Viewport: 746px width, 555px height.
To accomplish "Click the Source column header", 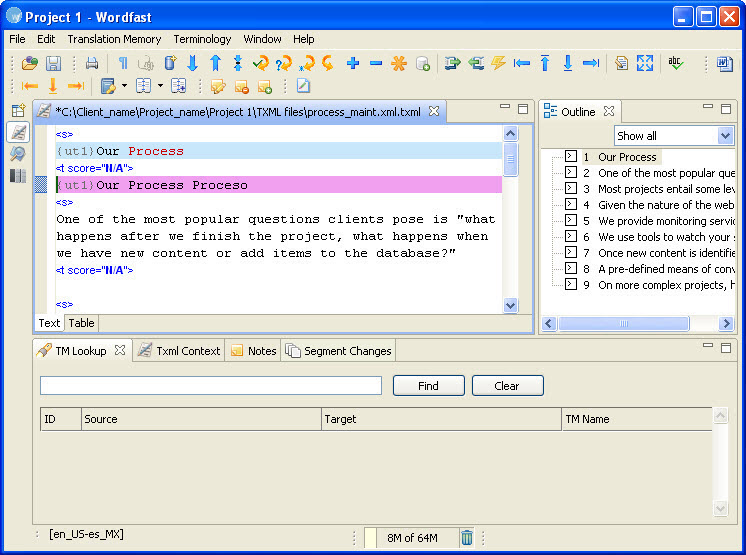I will (201, 419).
